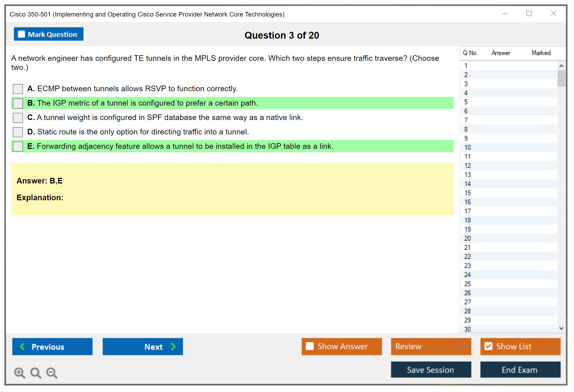Click the green right arrow on Next
The height and width of the screenshot is (392, 574).
(x=174, y=346)
